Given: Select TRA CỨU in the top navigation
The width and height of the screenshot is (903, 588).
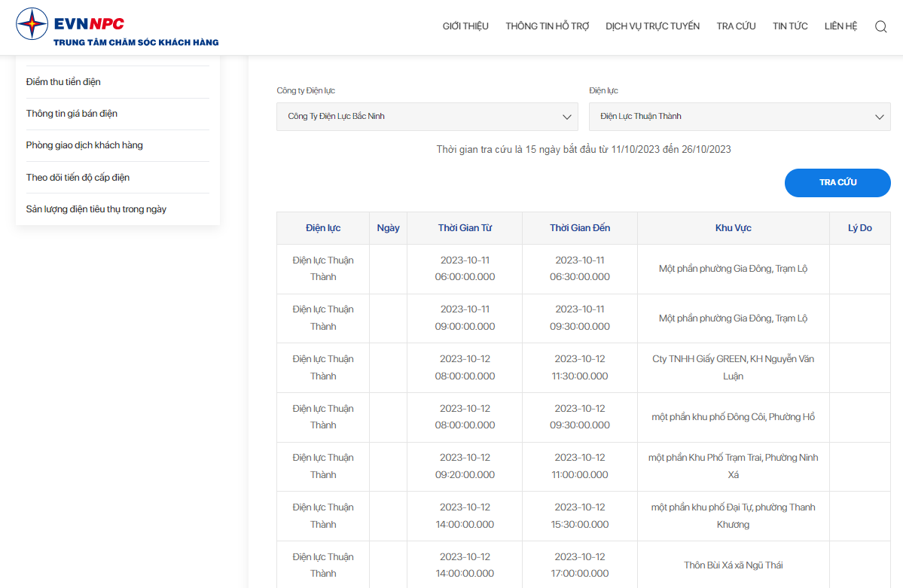Looking at the screenshot, I should (x=736, y=26).
